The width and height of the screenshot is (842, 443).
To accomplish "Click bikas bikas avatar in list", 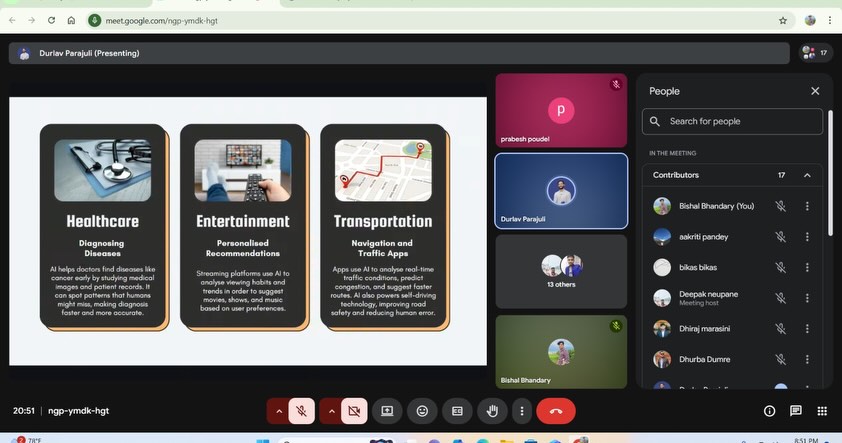I will point(662,267).
